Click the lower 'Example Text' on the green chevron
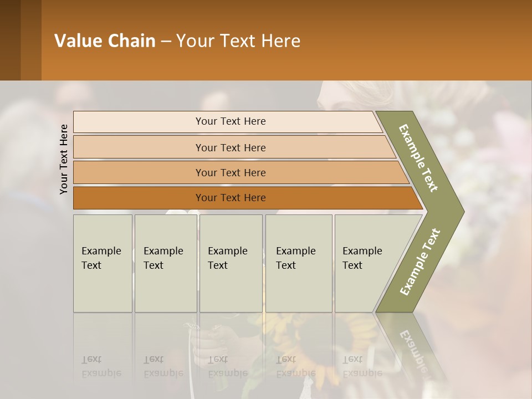The height and width of the screenshot is (399, 532). click(420, 262)
